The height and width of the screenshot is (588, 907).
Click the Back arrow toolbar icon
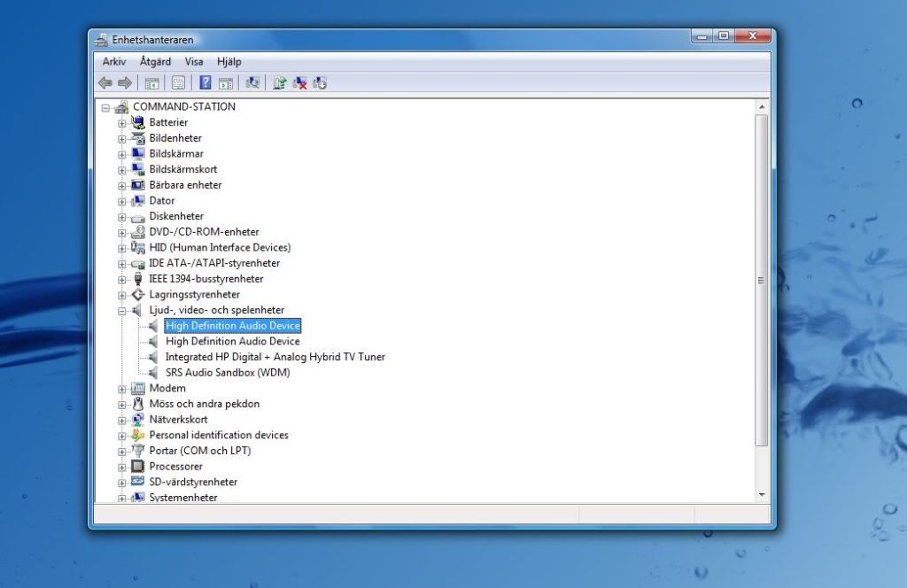pos(105,83)
